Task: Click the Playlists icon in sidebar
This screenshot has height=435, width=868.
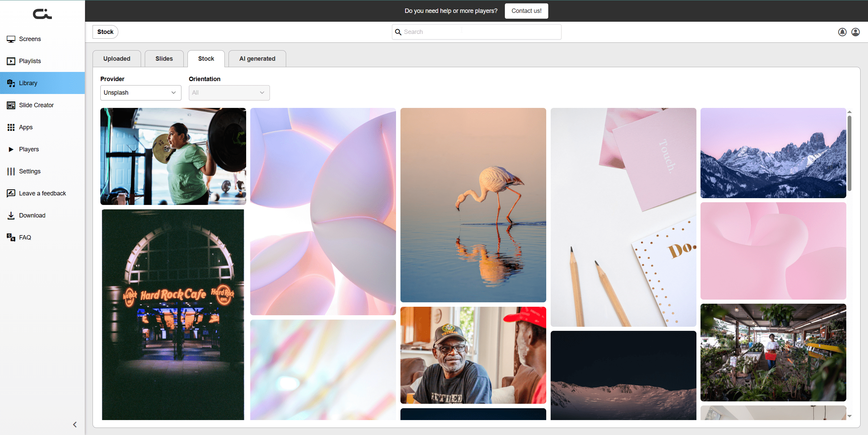Action: coord(11,61)
